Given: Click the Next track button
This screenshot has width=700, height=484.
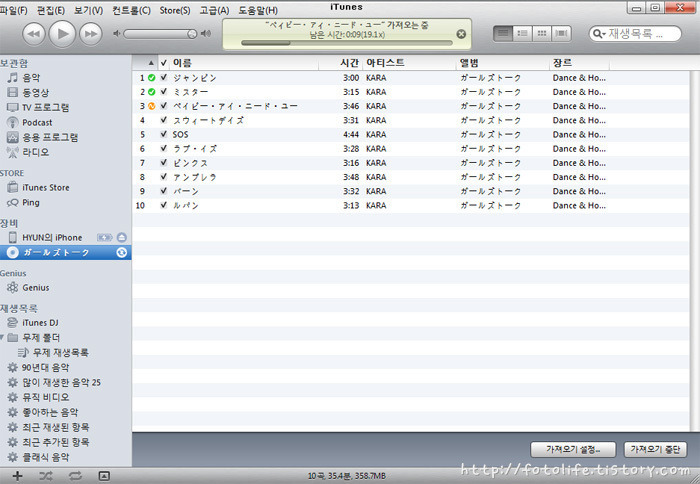Looking at the screenshot, I should pyautogui.click(x=91, y=34).
